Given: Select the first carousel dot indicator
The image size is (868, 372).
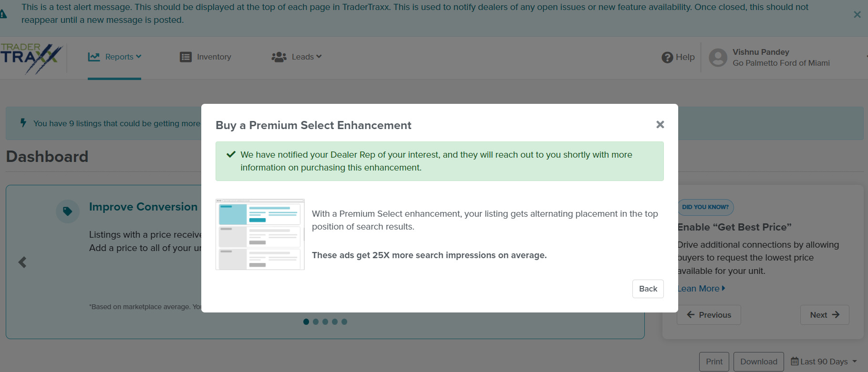Looking at the screenshot, I should (x=306, y=322).
